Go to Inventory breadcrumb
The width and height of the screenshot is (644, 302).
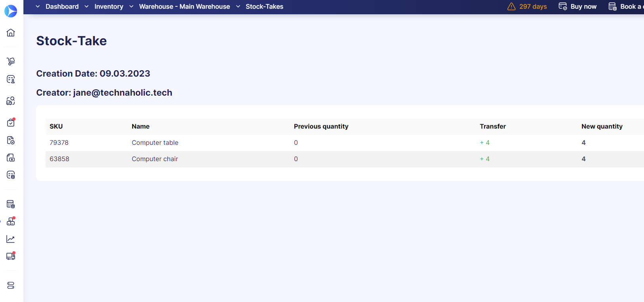pos(109,6)
